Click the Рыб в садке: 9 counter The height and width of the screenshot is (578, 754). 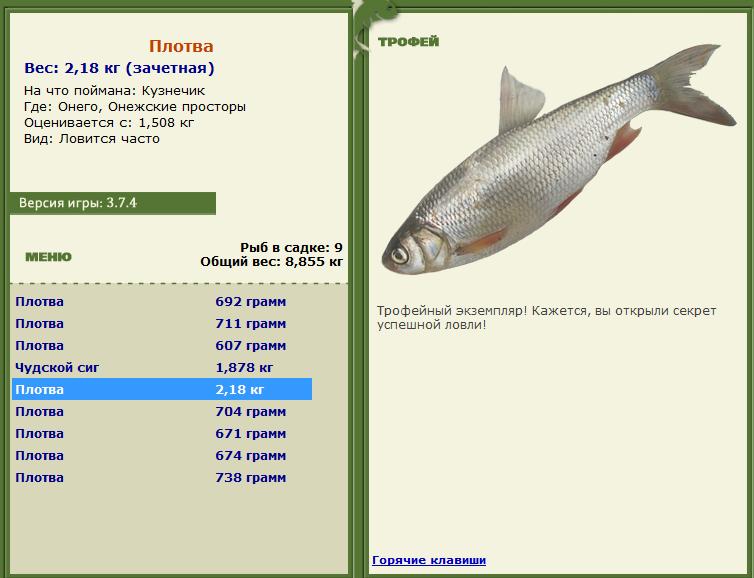pos(291,248)
